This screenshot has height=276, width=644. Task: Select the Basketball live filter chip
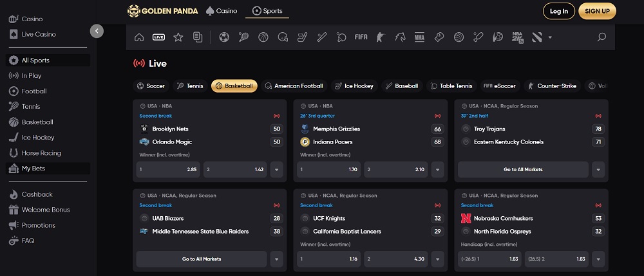coord(234,86)
